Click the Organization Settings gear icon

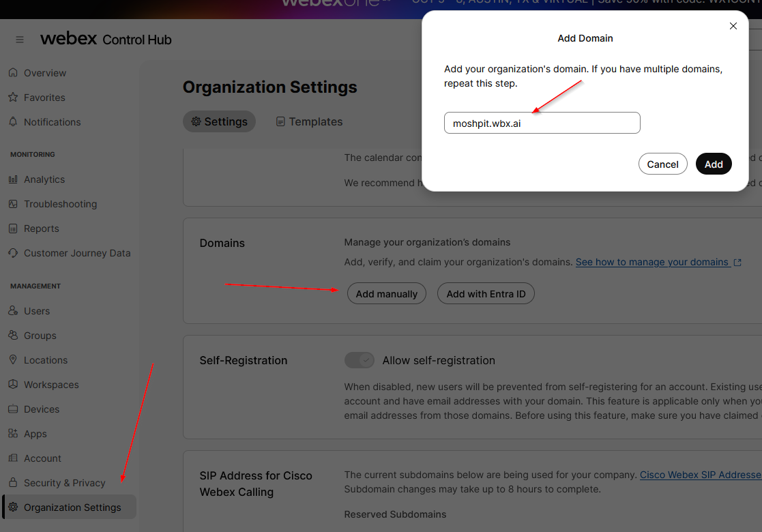(x=13, y=507)
